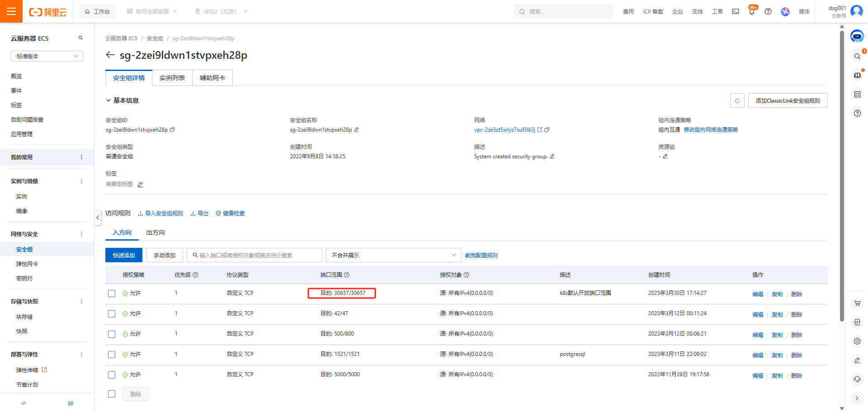
Task: Click 编辑 for the 30657/30657 rule
Action: [x=758, y=294]
